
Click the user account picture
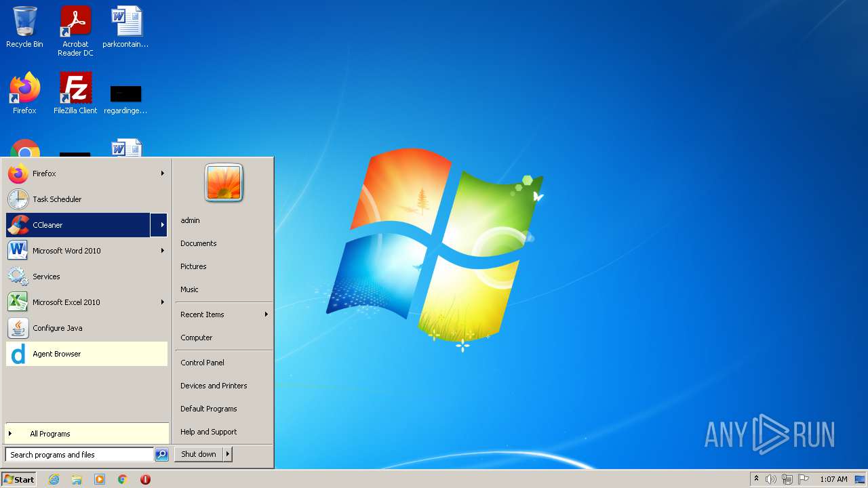click(x=224, y=183)
